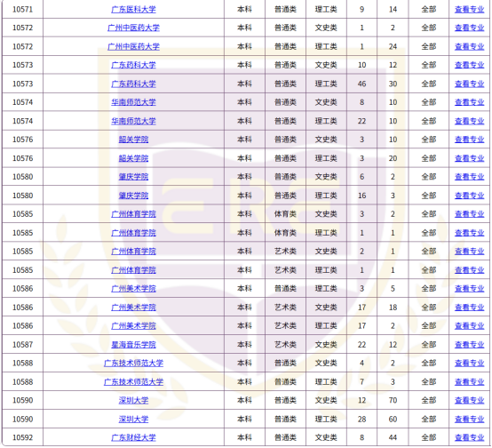
Task: Click 查看专业 for 韶关学院 理工类 row
Action: click(470, 158)
